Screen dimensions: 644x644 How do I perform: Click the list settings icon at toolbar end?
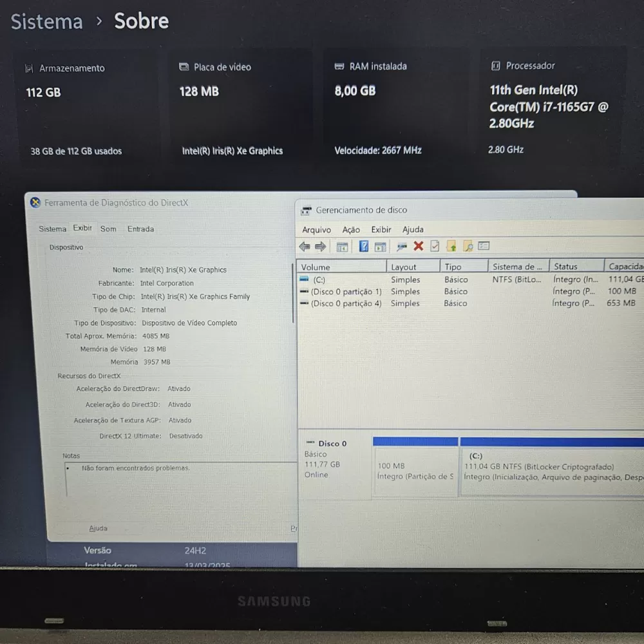(x=484, y=245)
